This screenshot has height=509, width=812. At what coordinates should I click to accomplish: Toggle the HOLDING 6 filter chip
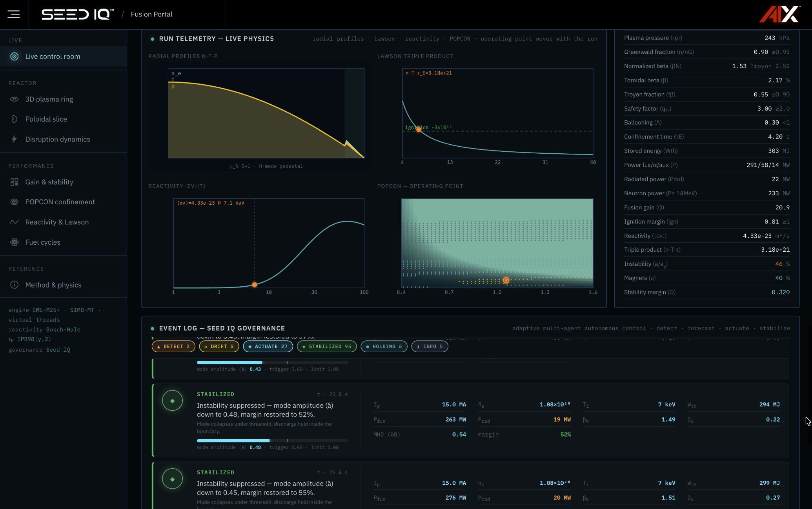tap(384, 347)
